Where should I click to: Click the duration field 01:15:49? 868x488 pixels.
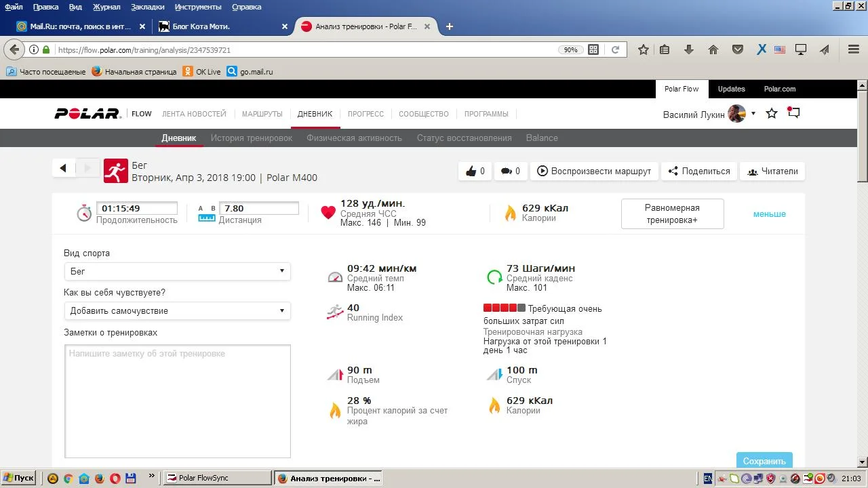137,208
